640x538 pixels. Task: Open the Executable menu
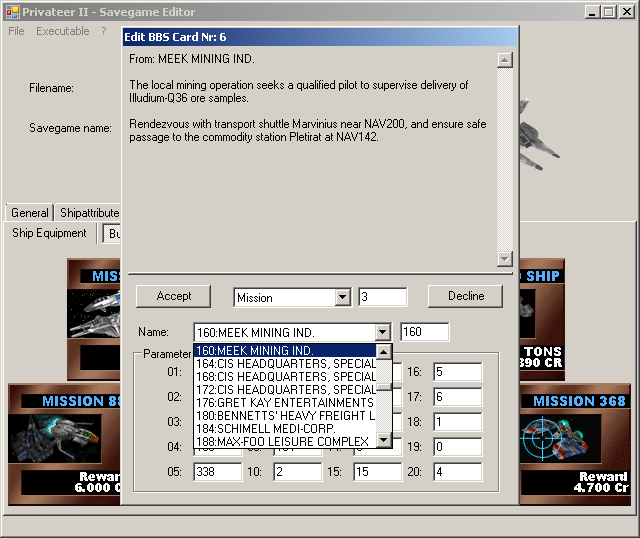[63, 31]
